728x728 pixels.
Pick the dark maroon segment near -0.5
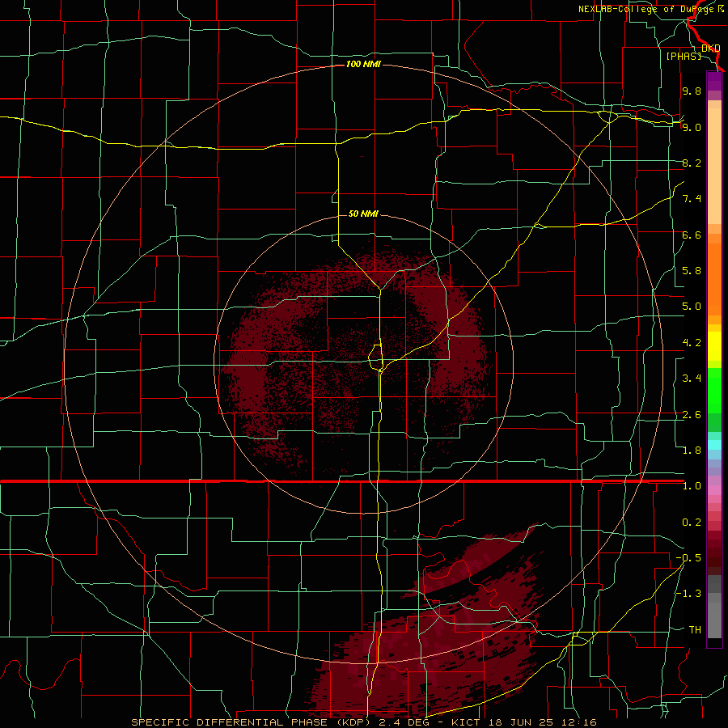pos(714,557)
